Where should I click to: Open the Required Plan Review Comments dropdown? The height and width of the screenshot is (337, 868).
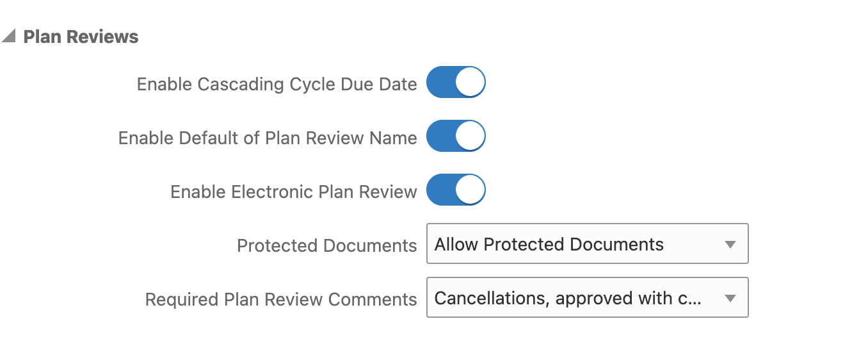pos(586,297)
